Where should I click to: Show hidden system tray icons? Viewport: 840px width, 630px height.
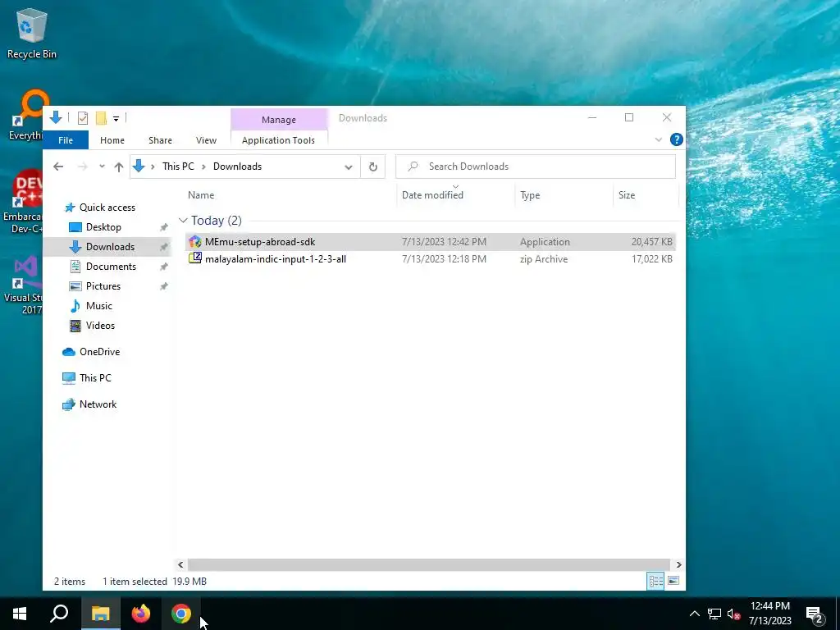click(x=694, y=614)
